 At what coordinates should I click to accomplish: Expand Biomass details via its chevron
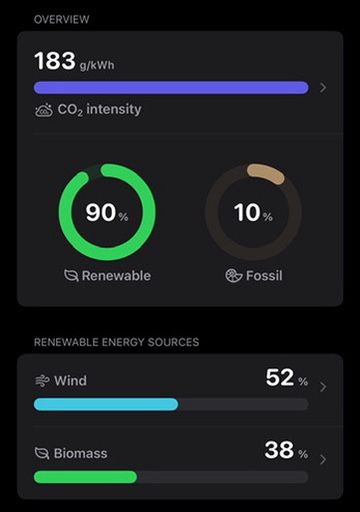tap(323, 460)
